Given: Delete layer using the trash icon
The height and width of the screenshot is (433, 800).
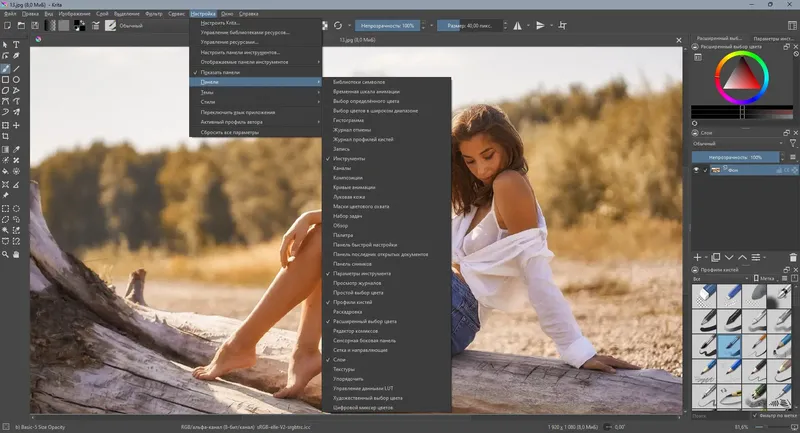Looking at the screenshot, I should click(x=792, y=257).
